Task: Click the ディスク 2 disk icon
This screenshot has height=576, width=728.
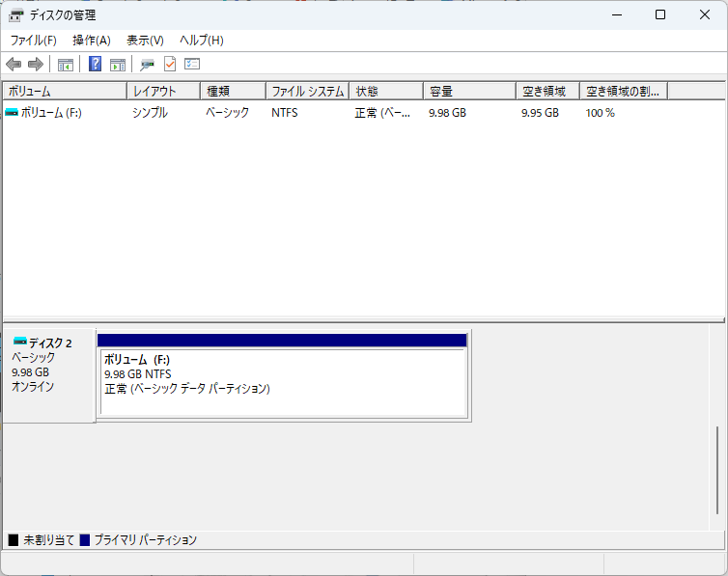Action: pyautogui.click(x=20, y=342)
